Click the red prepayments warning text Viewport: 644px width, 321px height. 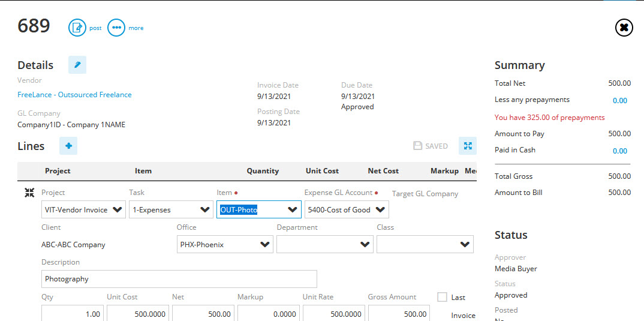point(549,118)
